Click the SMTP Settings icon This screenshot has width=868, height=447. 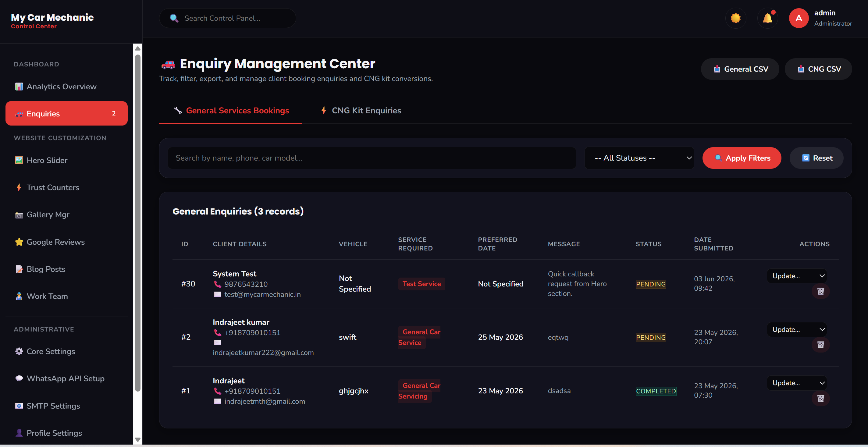point(19,406)
